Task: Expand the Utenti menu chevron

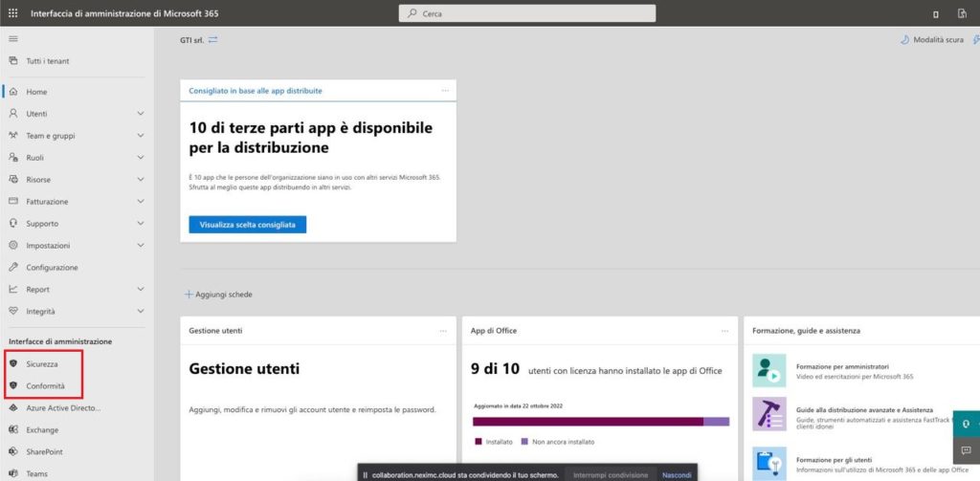Action: [x=141, y=114]
